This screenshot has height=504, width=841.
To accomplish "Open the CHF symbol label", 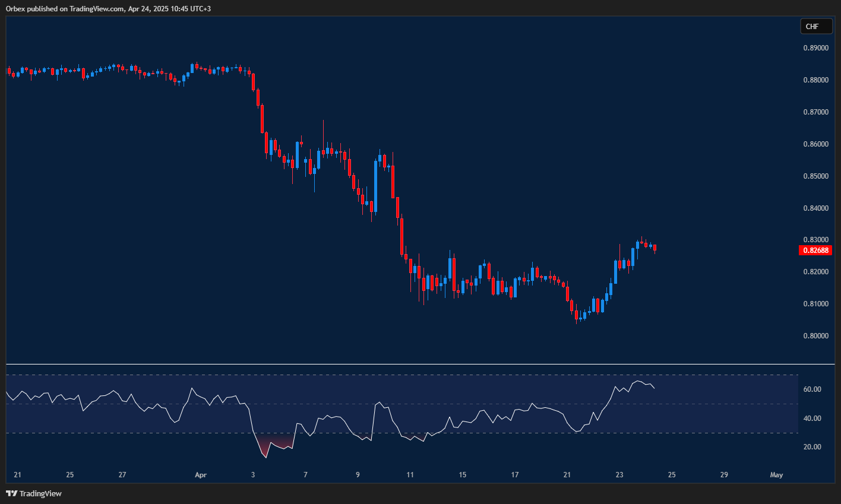I will (816, 26).
